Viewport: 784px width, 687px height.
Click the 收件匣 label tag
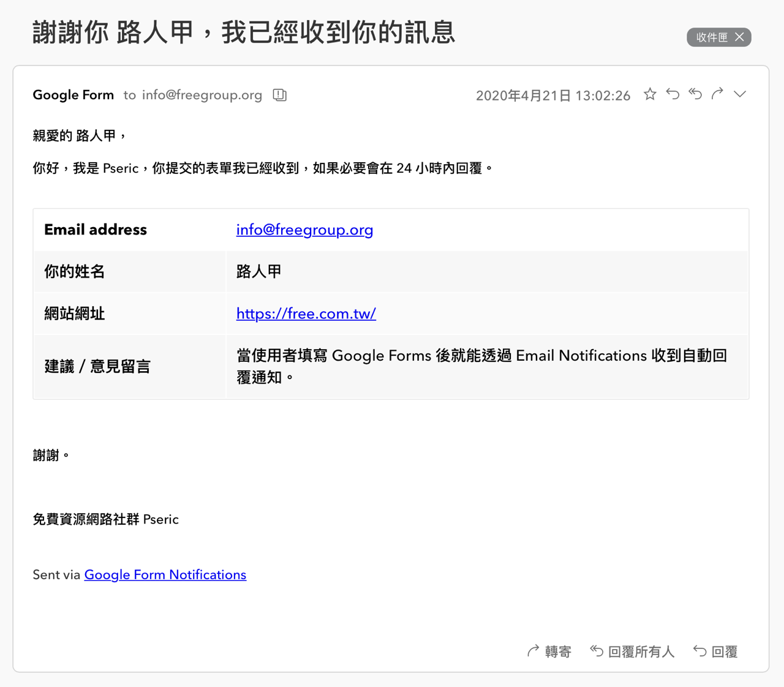point(712,37)
